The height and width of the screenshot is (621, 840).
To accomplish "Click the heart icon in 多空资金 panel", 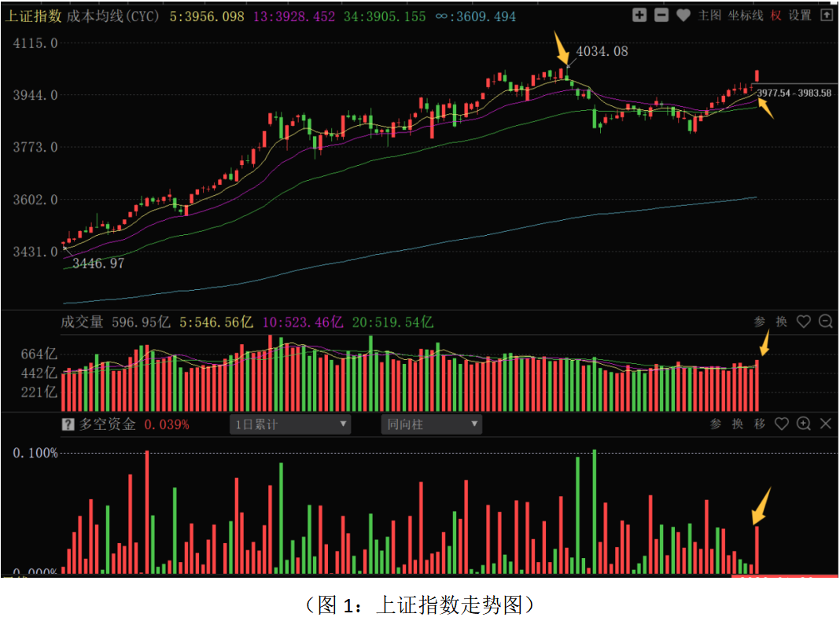I will (x=781, y=424).
